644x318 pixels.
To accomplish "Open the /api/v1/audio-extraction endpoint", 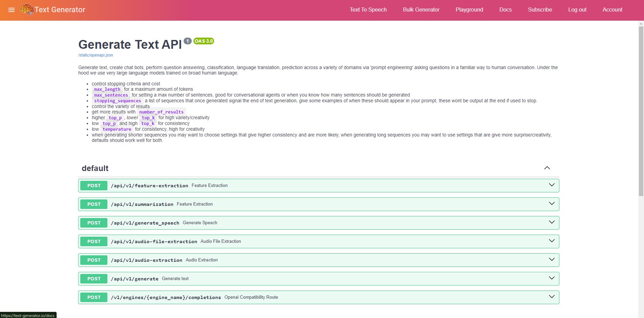I will [x=146, y=260].
